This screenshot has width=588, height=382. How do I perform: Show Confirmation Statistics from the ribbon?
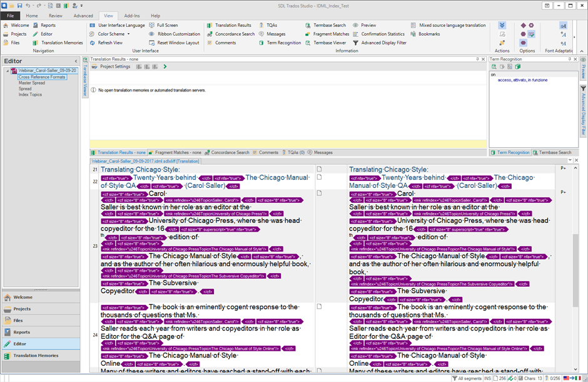378,34
